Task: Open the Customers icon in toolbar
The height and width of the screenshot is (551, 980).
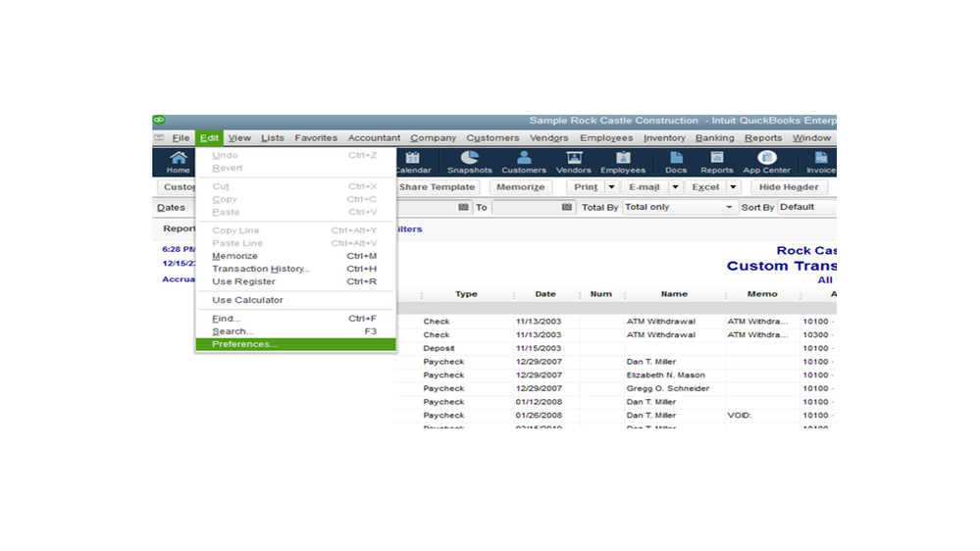Action: (x=524, y=162)
